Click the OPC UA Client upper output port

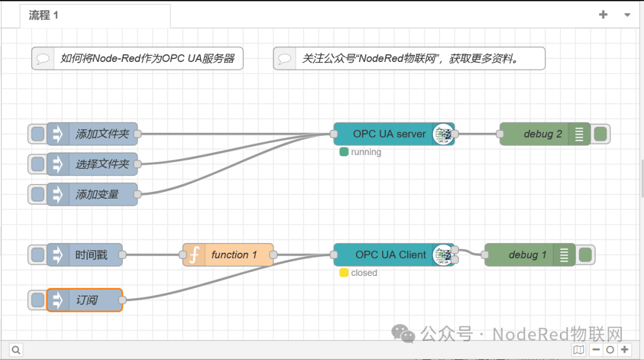click(x=454, y=250)
